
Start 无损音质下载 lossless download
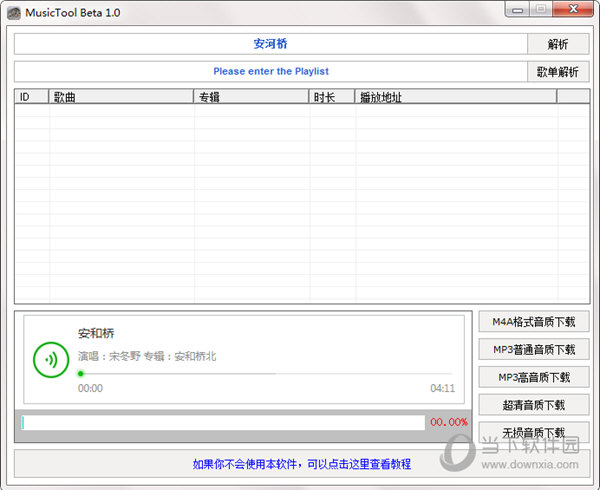pyautogui.click(x=534, y=433)
